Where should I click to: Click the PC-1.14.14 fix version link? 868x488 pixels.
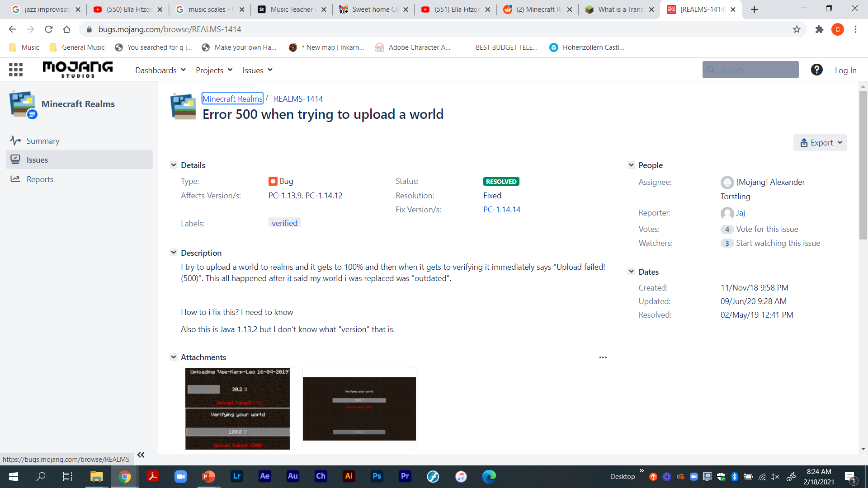point(501,210)
